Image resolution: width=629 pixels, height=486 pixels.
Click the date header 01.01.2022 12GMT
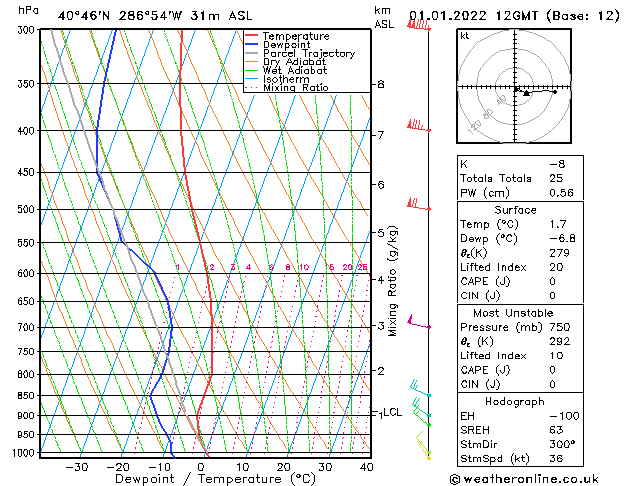point(473,16)
